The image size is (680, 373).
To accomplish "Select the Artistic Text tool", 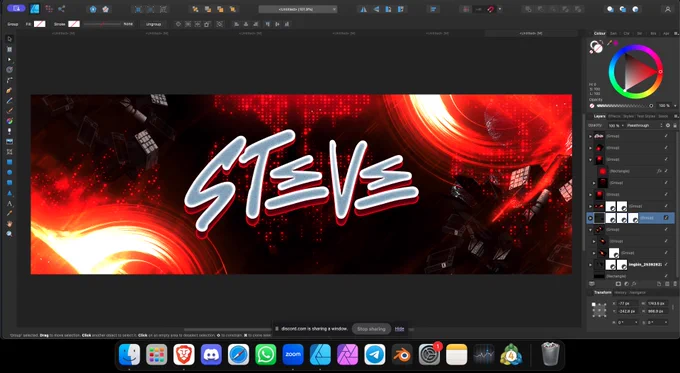I will pyautogui.click(x=10, y=203).
